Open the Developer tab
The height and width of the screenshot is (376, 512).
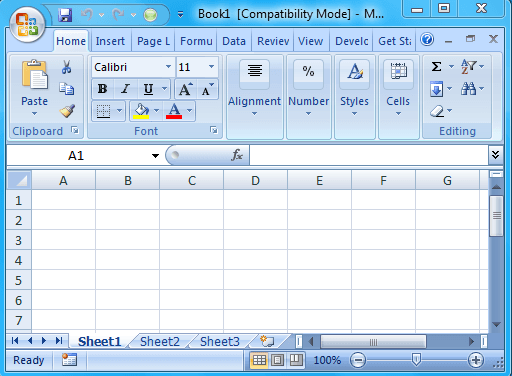(x=351, y=41)
